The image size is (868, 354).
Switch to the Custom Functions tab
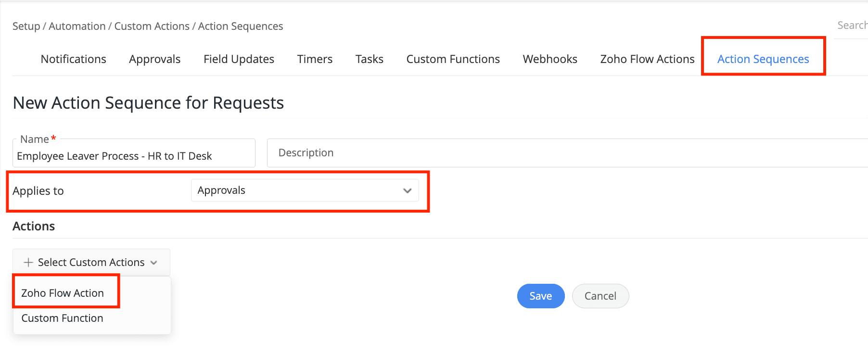(453, 59)
